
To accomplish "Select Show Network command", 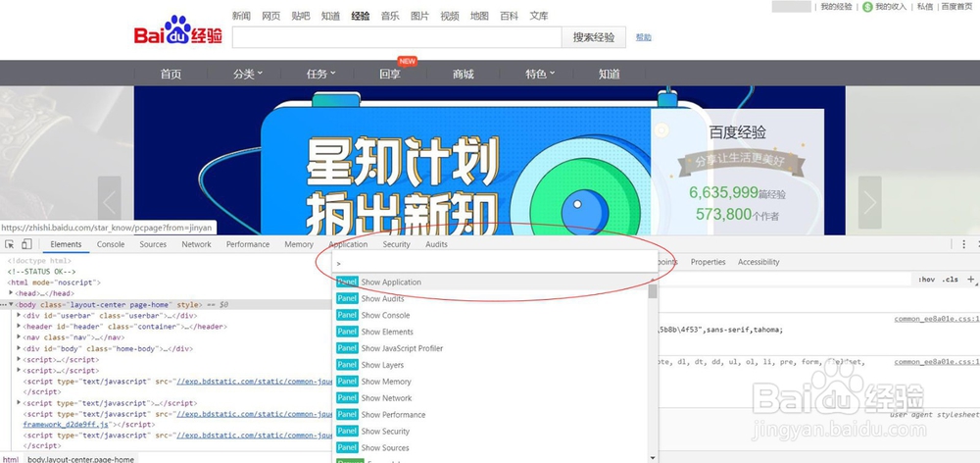I will [x=490, y=398].
